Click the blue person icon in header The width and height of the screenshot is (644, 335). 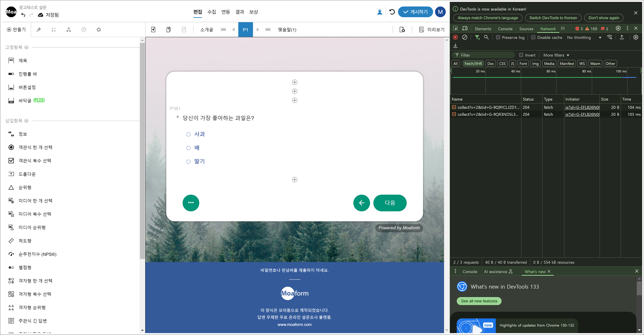click(x=380, y=12)
